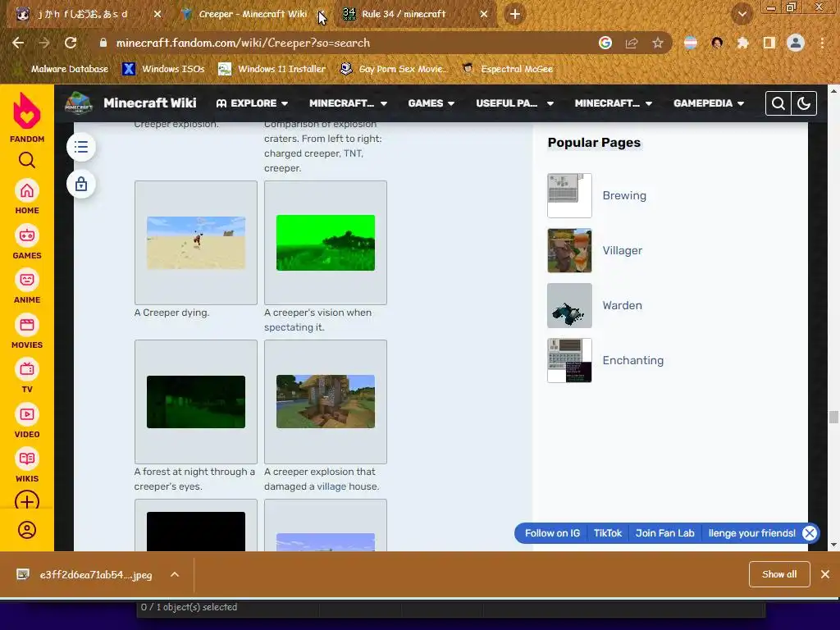Close the Rule 34 / minecraft tab
840x630 pixels.
click(x=484, y=15)
